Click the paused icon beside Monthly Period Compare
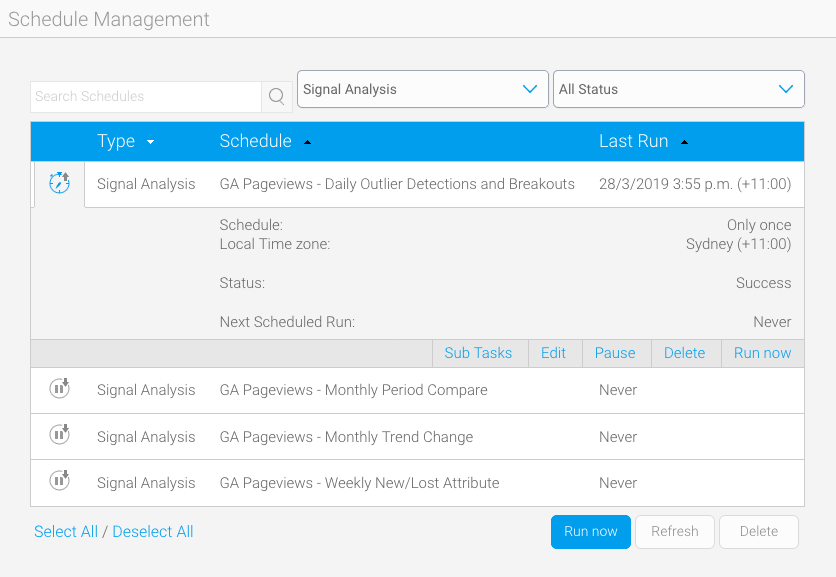The image size is (836, 577). click(59, 389)
